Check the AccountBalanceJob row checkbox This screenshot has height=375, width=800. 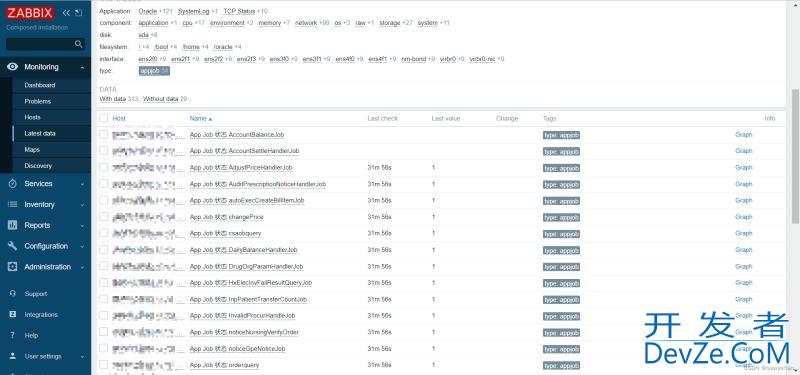104,135
